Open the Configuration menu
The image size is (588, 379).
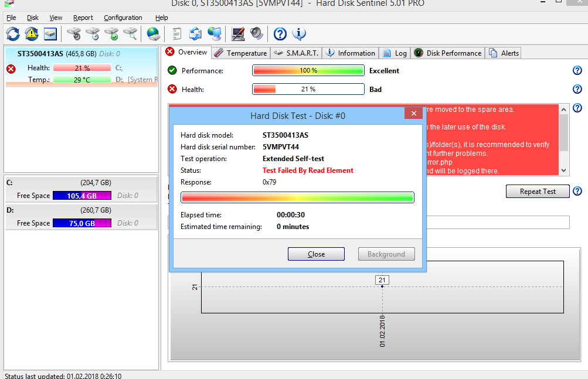pyautogui.click(x=123, y=18)
